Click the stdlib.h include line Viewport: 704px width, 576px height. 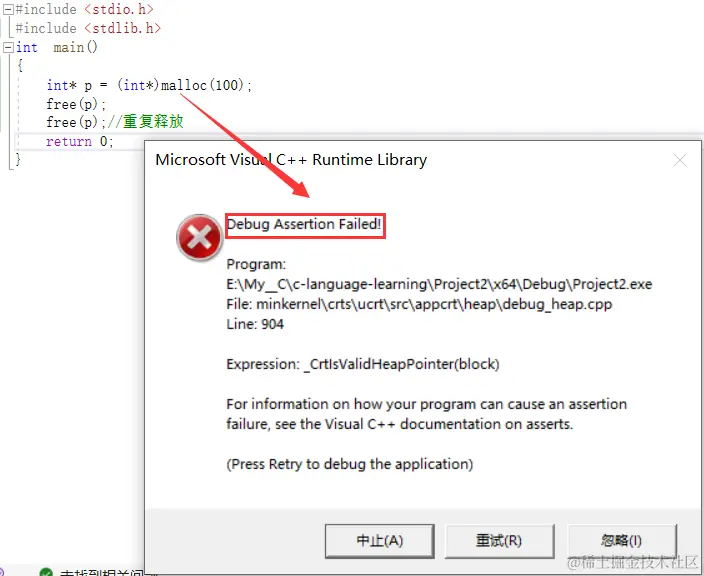88,28
